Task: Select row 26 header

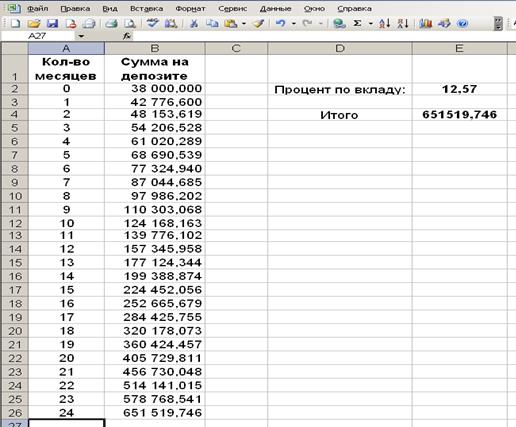Action: (x=15, y=413)
